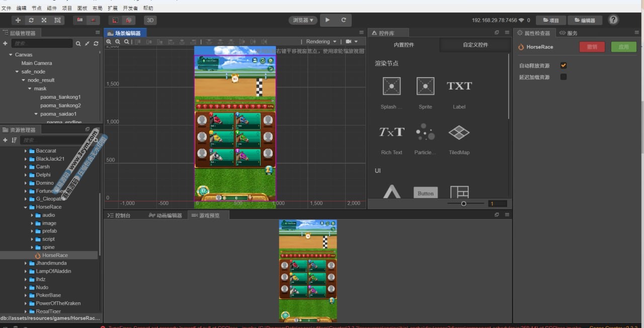Open the 浏览器 preview platform dropdown
The image size is (644, 328).
click(303, 20)
